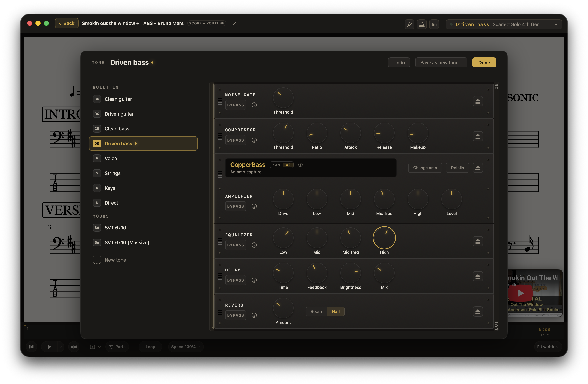The height and width of the screenshot is (384, 588).
Task: Collapse the Compressor module with its eject icon
Action: click(x=478, y=136)
